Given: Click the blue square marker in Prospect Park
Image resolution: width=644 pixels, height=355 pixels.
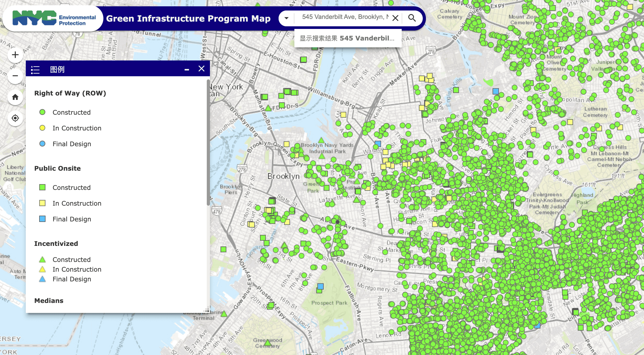Looking at the screenshot, I should (x=320, y=286).
